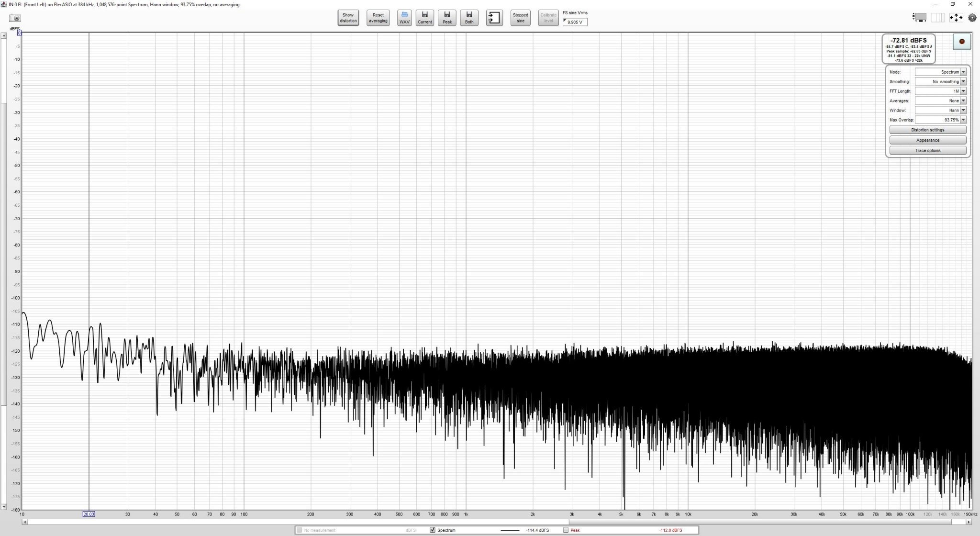This screenshot has width=980, height=536.
Task: Click the -72.81 dBFS level readout
Action: (x=908, y=40)
